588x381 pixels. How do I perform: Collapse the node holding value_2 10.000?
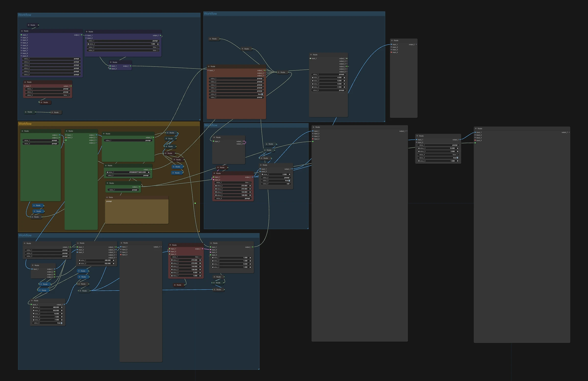(417, 136)
